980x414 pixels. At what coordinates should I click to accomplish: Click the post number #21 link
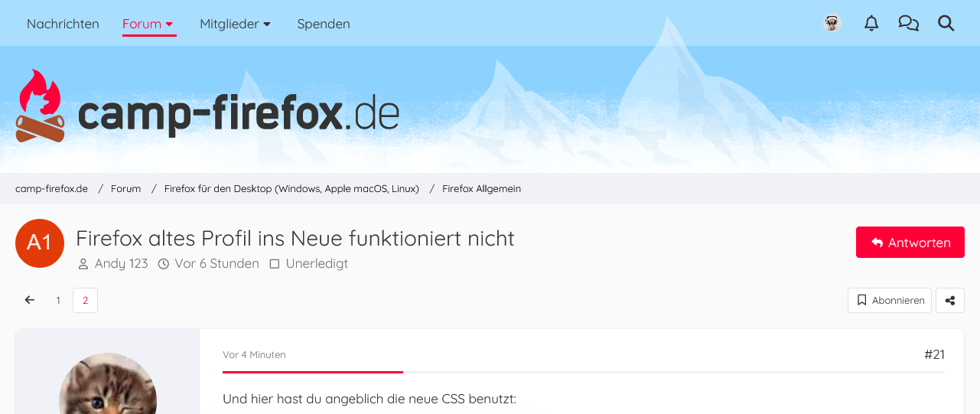(934, 354)
